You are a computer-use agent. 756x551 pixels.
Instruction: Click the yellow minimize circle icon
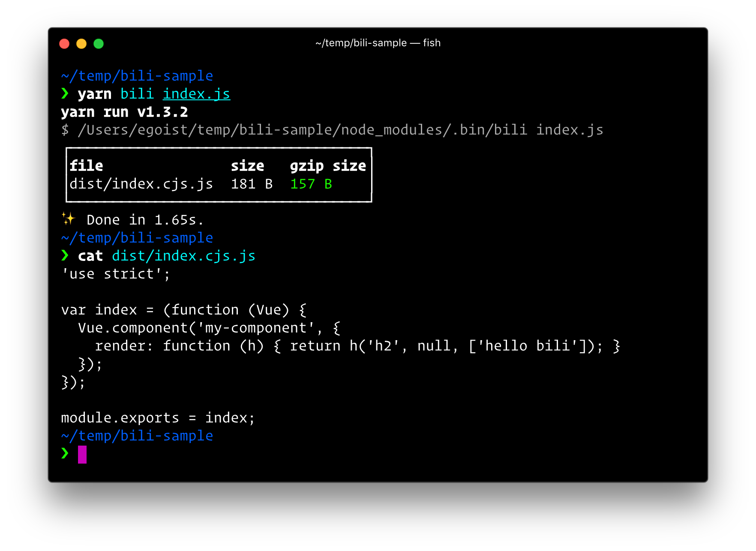[x=81, y=43]
